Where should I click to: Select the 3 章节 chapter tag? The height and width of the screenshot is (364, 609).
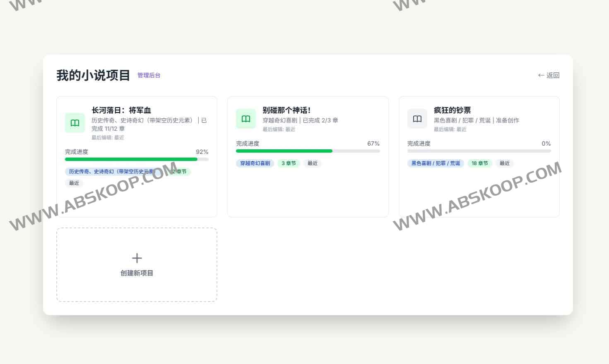click(289, 163)
